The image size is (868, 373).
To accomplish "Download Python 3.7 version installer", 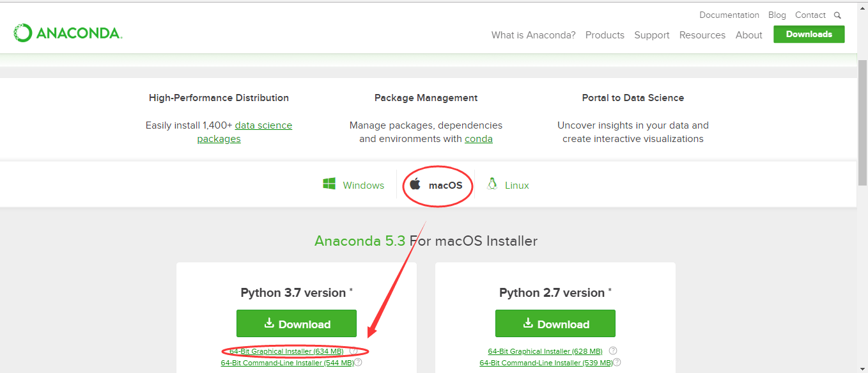I will pos(297,324).
